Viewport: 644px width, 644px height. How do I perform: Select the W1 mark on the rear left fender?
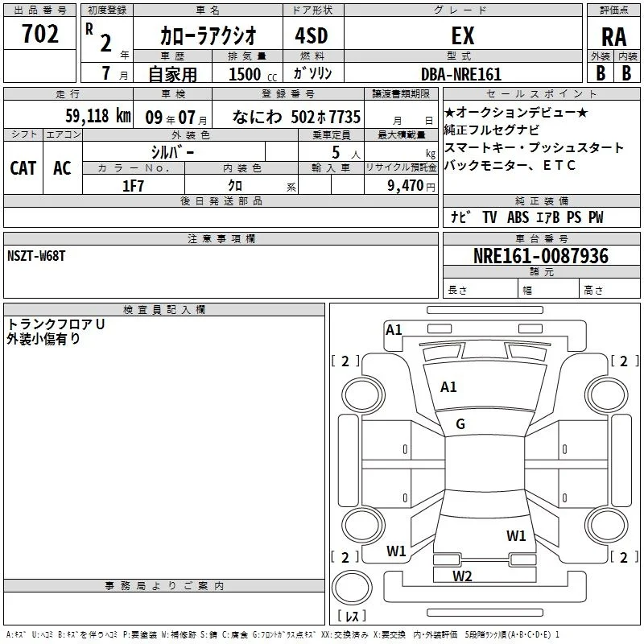click(x=396, y=551)
